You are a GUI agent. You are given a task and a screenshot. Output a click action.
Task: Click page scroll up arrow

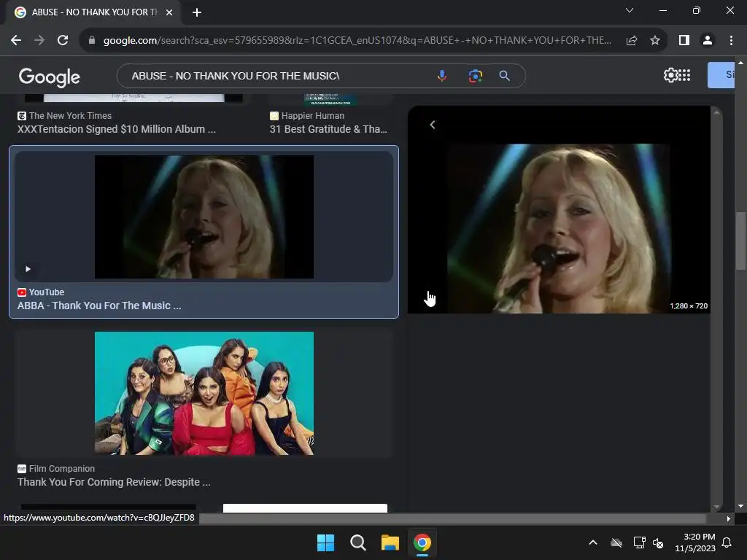pyautogui.click(x=740, y=63)
